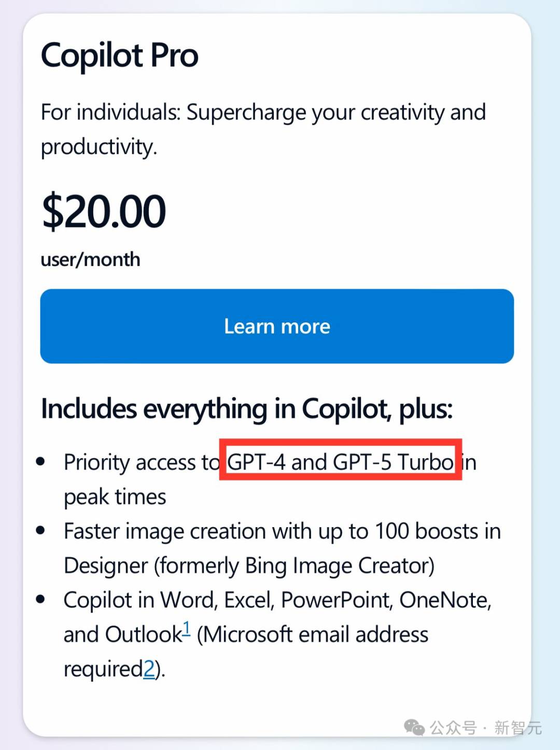The height and width of the screenshot is (750, 560).
Task: Click the bullet dot before Copilot in Word
Action: tap(41, 599)
